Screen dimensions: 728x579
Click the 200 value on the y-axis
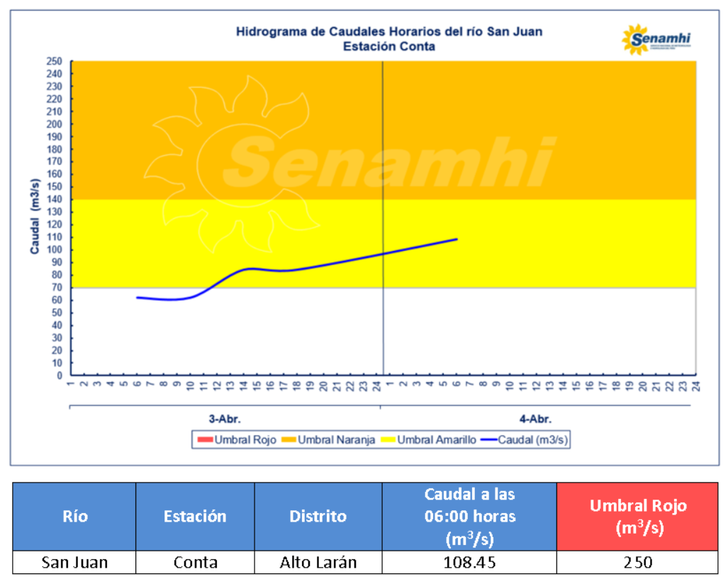coord(55,124)
